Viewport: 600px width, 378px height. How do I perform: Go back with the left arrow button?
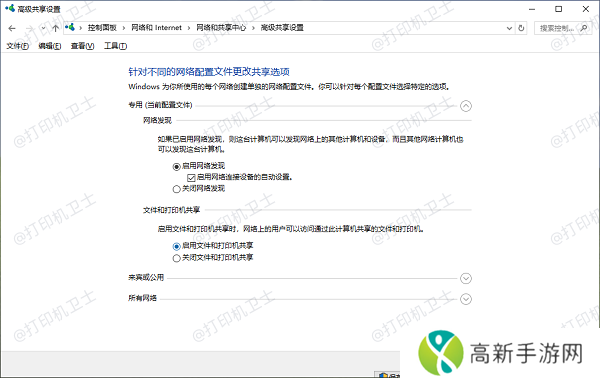pos(12,28)
